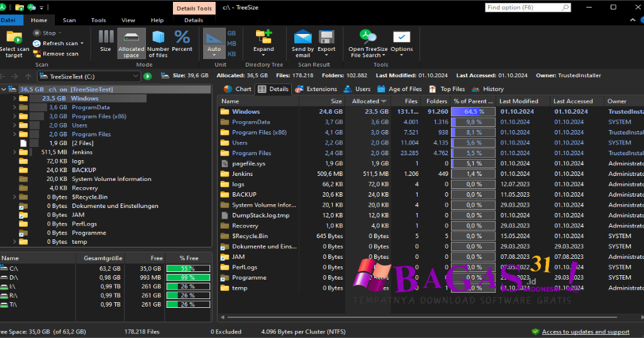Switch display mode to Size

coord(106,41)
